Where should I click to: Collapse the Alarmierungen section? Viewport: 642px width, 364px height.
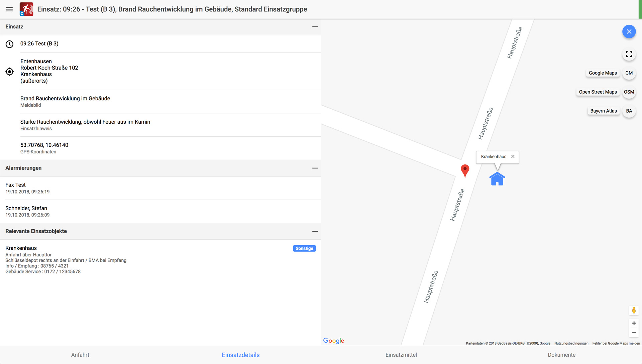(x=315, y=168)
